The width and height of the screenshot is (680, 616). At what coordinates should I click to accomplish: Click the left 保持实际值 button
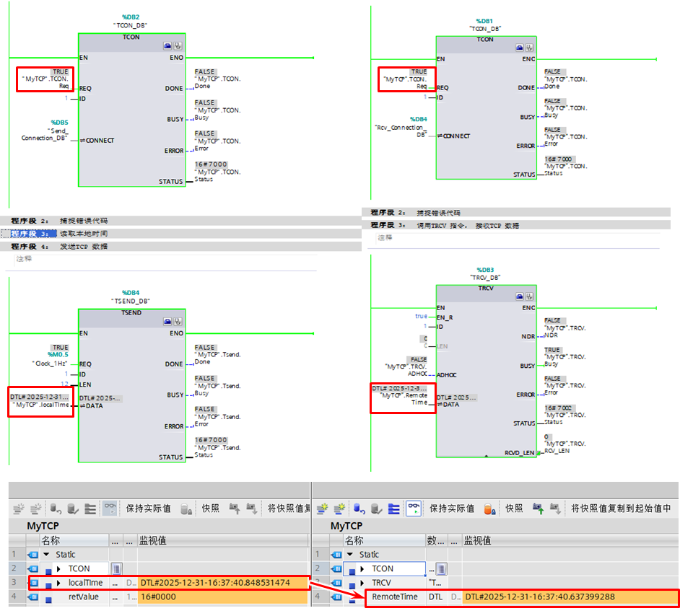(x=149, y=509)
